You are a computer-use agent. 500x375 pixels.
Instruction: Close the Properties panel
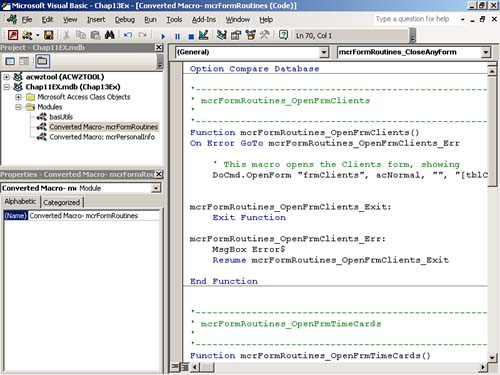(x=159, y=174)
